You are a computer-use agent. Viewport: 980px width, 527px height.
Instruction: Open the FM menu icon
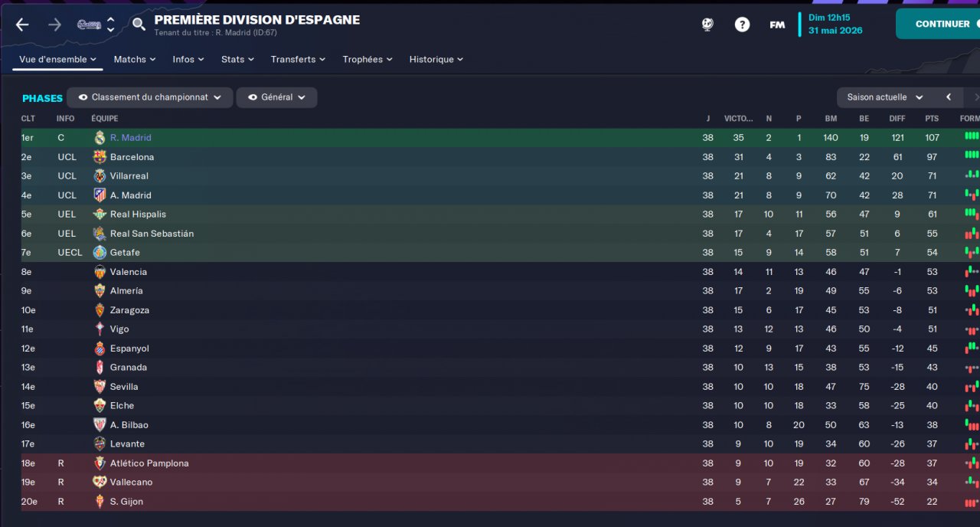click(777, 25)
